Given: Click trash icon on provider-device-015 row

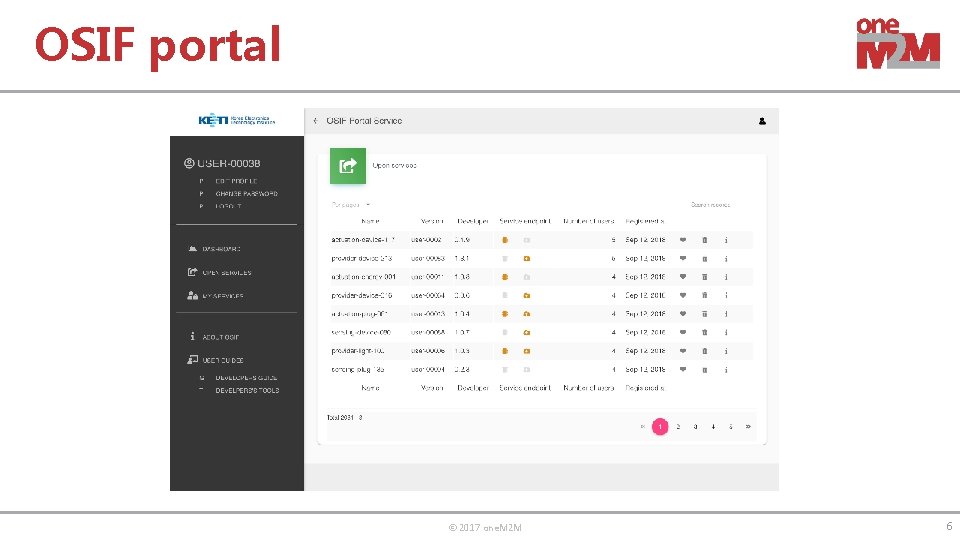Looking at the screenshot, I should point(705,295).
